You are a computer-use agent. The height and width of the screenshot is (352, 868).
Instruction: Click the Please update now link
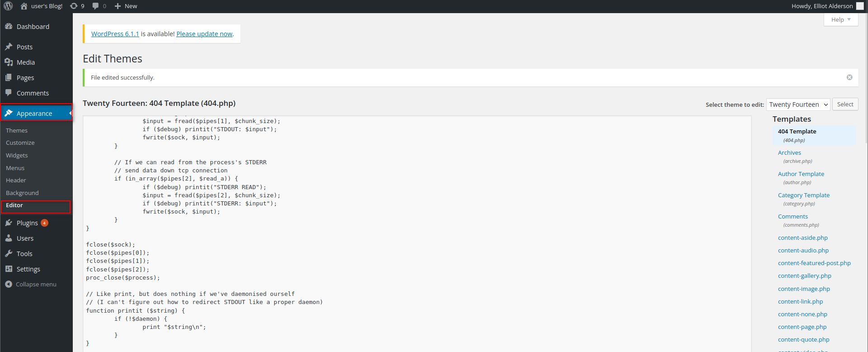click(204, 34)
